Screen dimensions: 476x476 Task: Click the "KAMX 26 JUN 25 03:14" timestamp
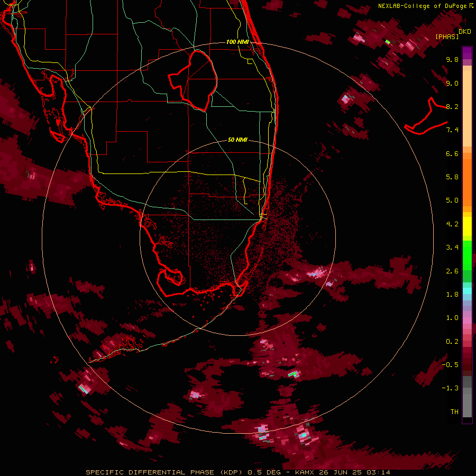click(342, 472)
